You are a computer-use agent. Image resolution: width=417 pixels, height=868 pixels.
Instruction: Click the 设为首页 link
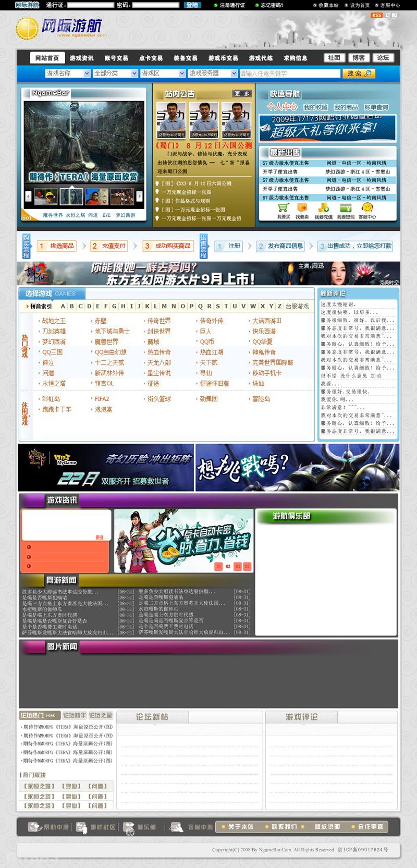pyautogui.click(x=360, y=5)
